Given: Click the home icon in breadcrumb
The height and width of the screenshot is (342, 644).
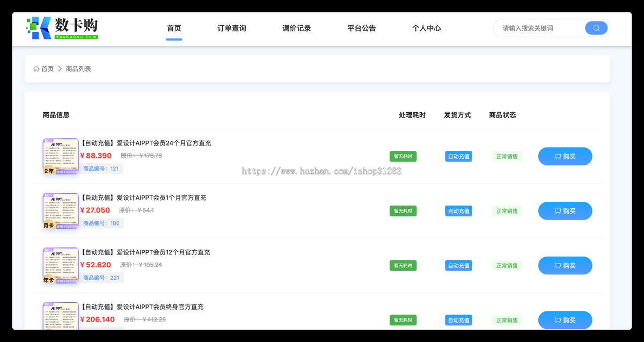Looking at the screenshot, I should pos(36,69).
